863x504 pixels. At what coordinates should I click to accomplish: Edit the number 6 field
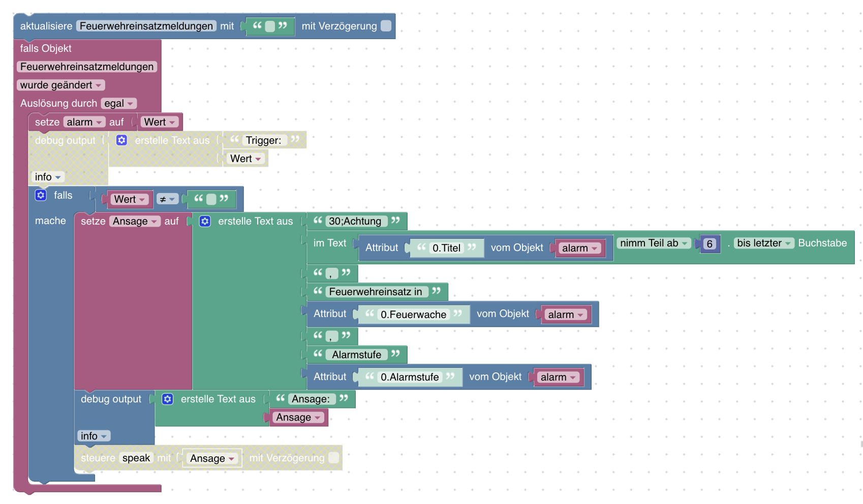(x=710, y=244)
